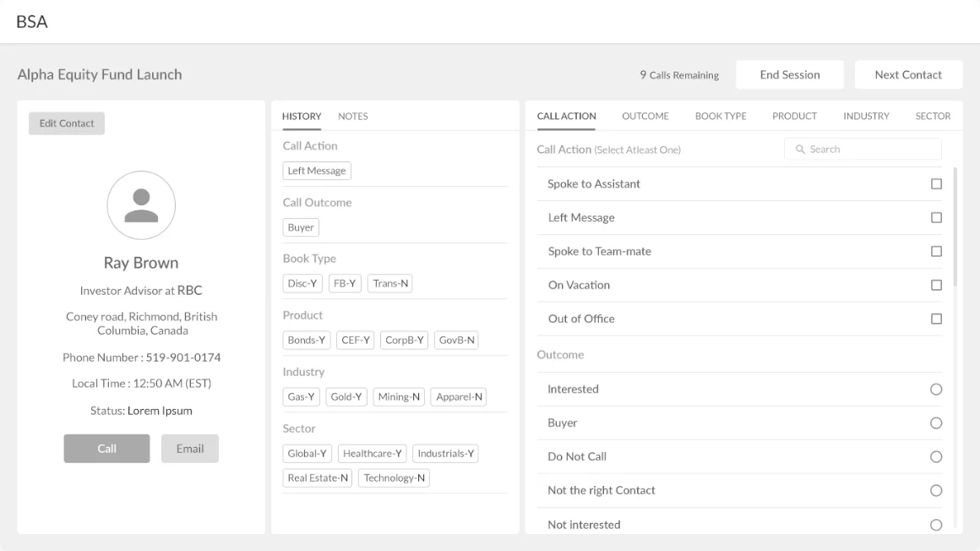The image size is (980, 551).
Task: Click the Call button
Action: (x=107, y=449)
